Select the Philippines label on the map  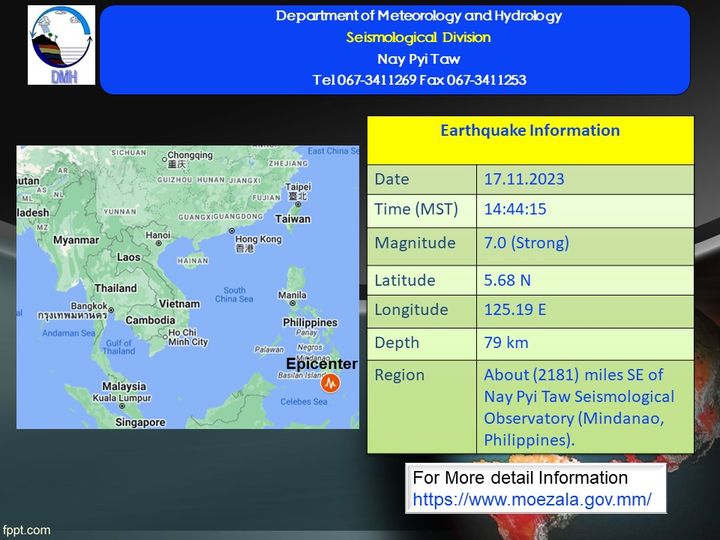click(x=309, y=323)
